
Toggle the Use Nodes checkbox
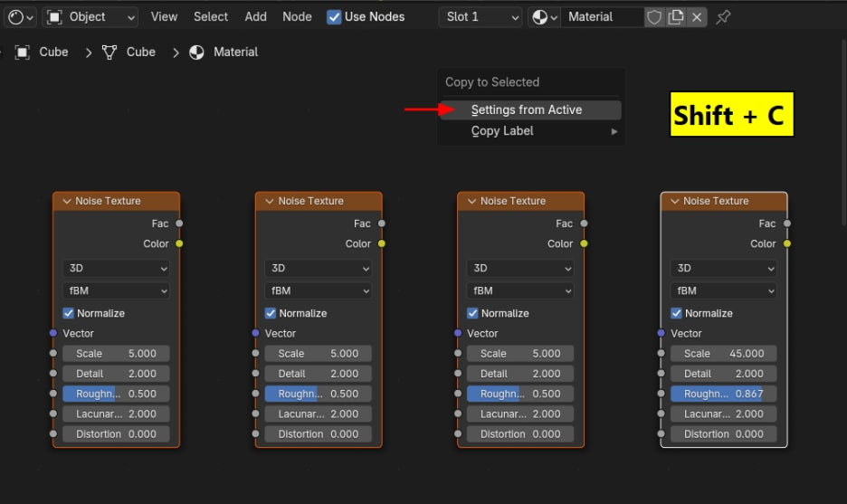tap(335, 17)
